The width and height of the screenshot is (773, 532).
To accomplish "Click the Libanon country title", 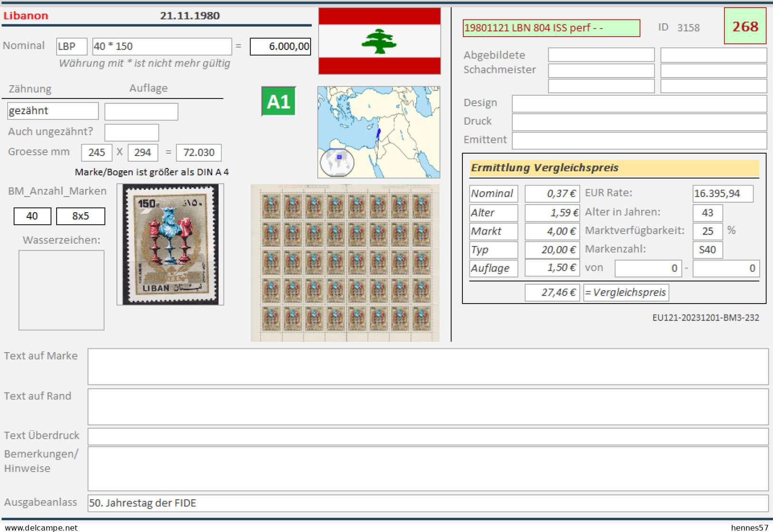I will tap(26, 16).
